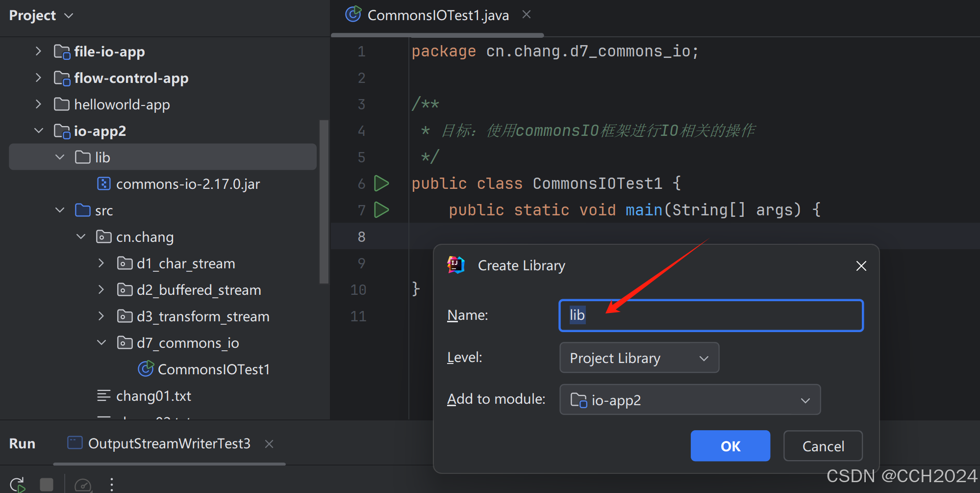980x493 pixels.
Task: Click the run gutter icon beside line 6
Action: [x=382, y=183]
